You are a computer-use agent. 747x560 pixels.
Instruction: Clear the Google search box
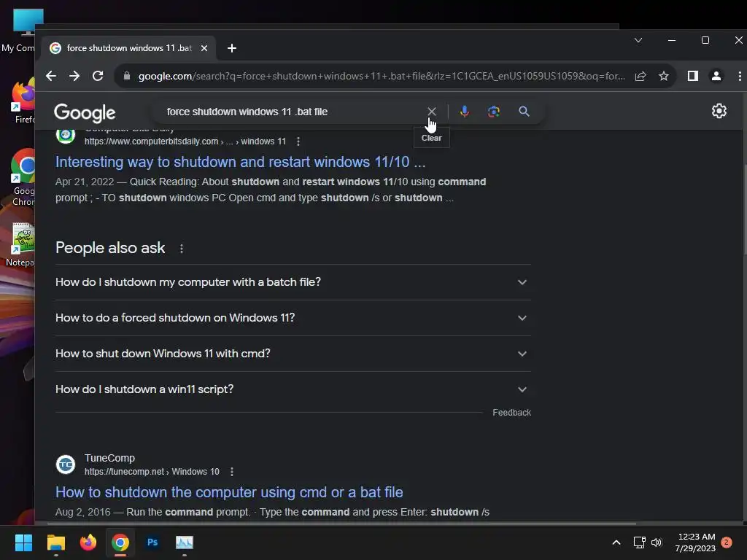tap(432, 112)
